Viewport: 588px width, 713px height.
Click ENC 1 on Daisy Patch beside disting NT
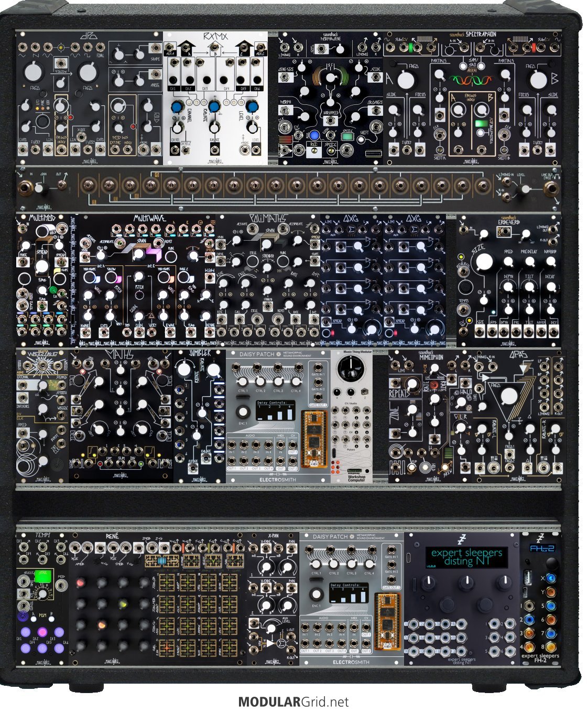point(317,593)
